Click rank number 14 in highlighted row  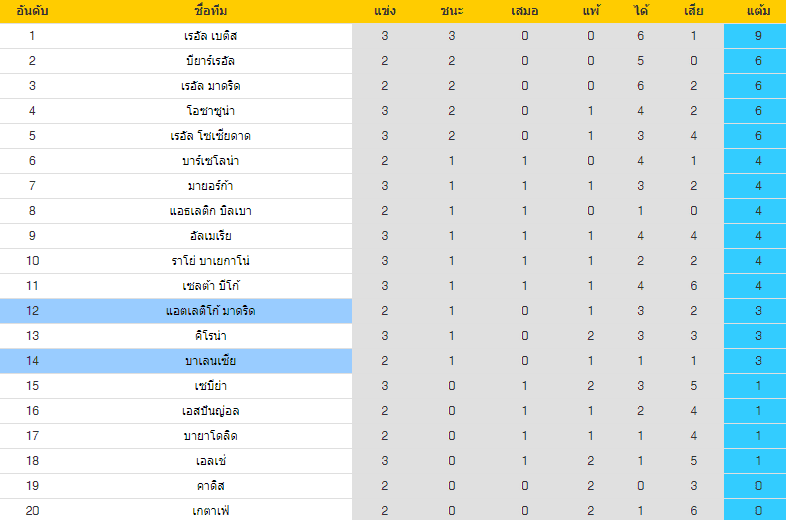point(32,361)
